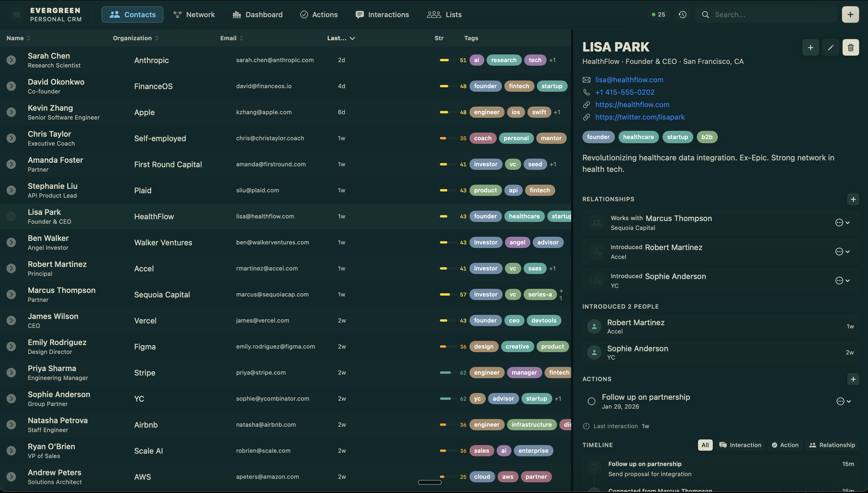Switch to the Dashboard tab

(258, 14)
